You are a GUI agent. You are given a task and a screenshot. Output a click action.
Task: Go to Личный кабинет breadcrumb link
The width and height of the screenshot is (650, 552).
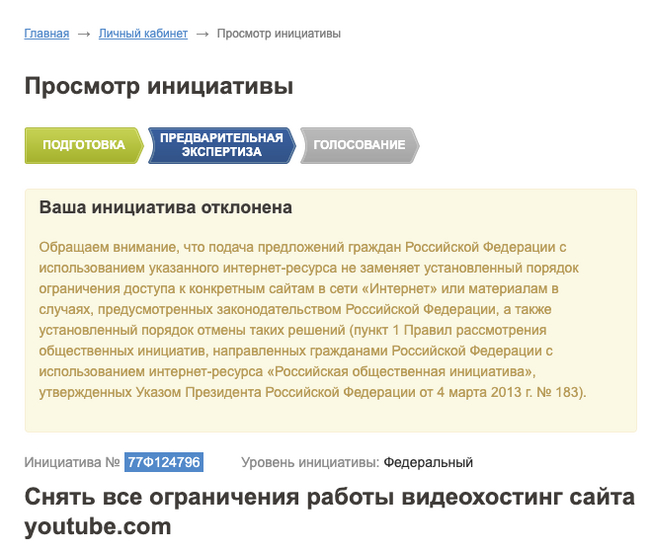click(x=143, y=34)
